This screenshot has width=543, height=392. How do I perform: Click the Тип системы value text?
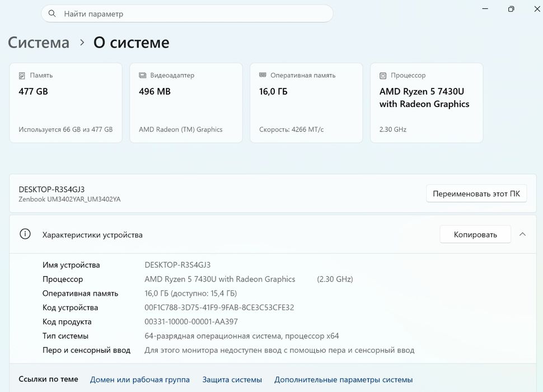tap(242, 336)
